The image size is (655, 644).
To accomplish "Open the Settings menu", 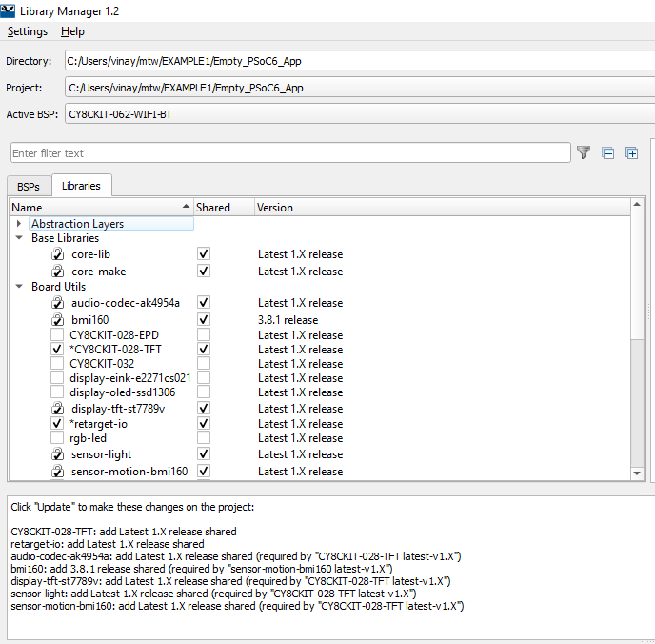I will pos(27,31).
